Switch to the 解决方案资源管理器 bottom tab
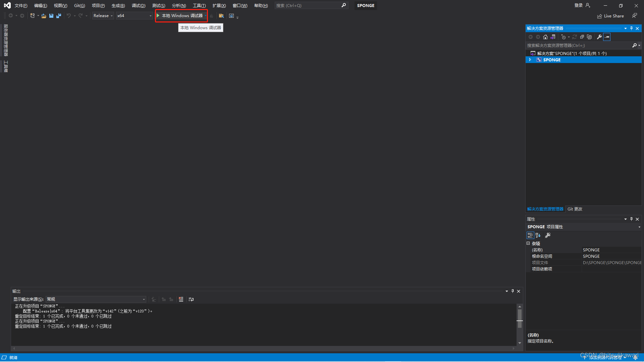Viewport: 644px width, 362px height. 545,209
